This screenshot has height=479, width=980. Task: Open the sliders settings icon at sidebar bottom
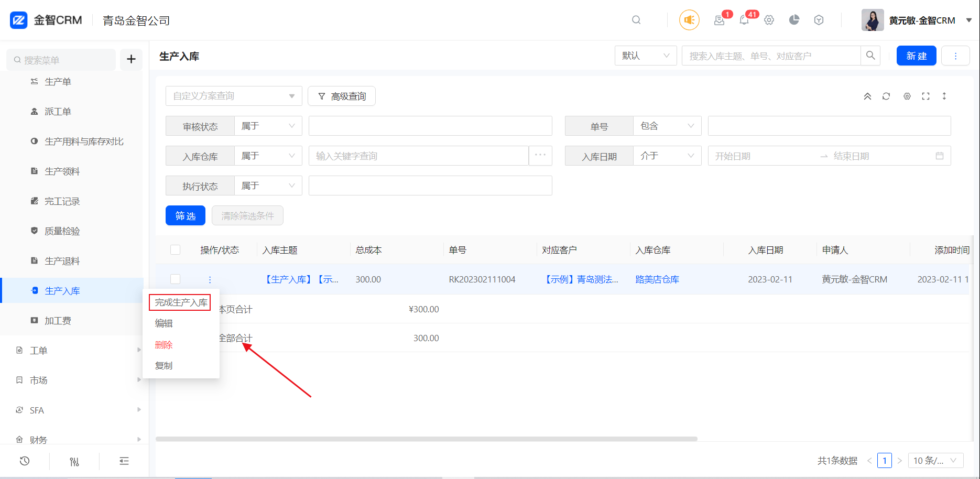74,461
